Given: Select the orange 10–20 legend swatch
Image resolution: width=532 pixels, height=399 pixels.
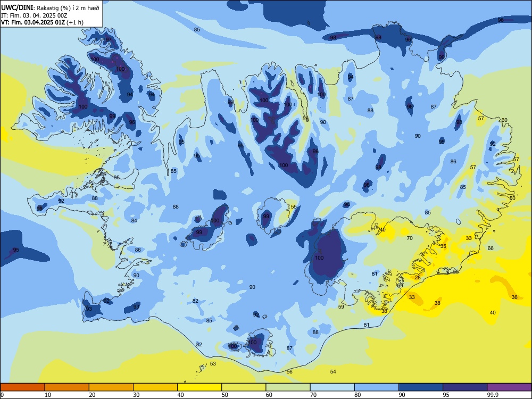Looking at the screenshot, I should coord(67,387).
